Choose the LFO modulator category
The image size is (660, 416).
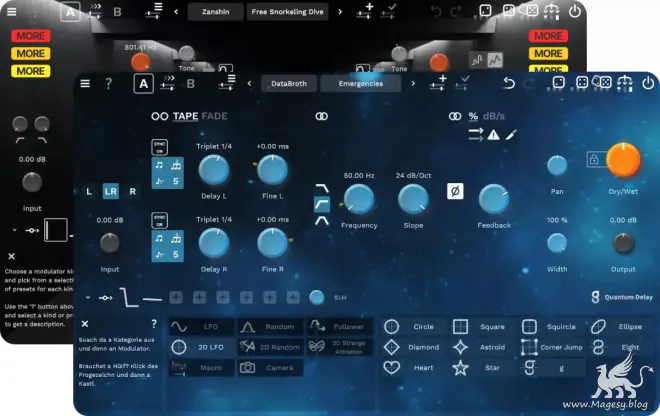[202, 327]
